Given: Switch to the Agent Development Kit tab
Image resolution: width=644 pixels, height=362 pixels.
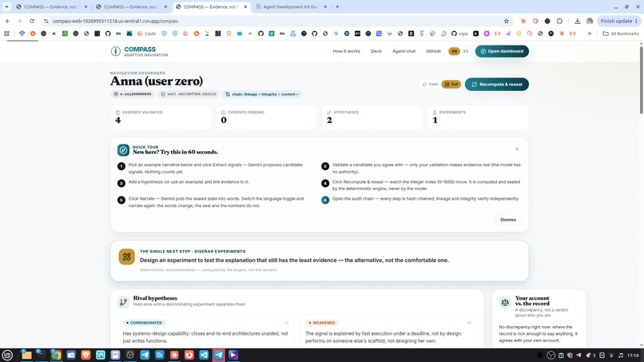Looking at the screenshot, I should (290, 7).
